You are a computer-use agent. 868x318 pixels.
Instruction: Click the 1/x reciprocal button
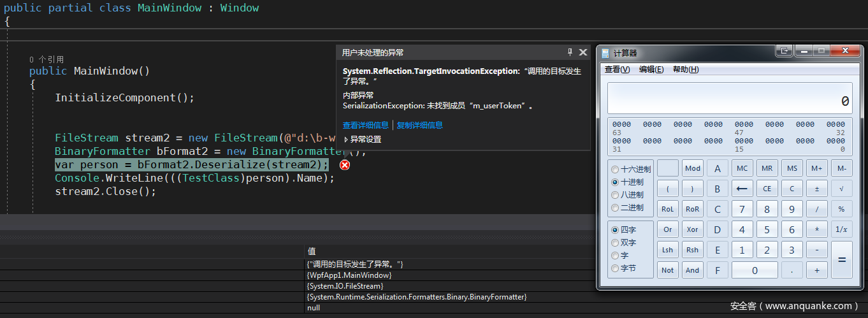[x=841, y=229]
